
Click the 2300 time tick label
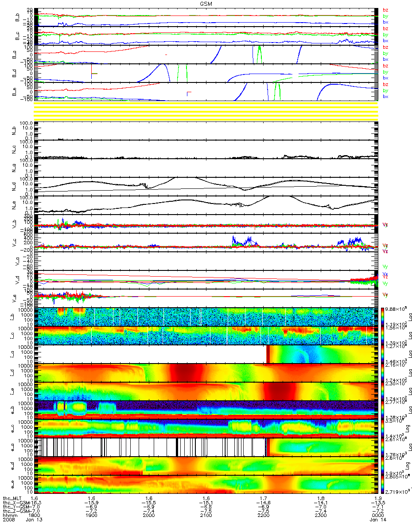320,515
